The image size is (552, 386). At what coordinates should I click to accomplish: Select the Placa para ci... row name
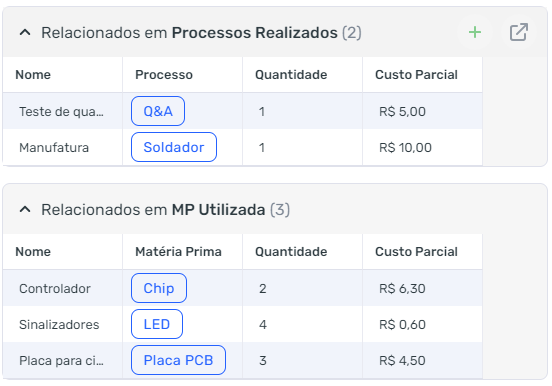coord(61,360)
